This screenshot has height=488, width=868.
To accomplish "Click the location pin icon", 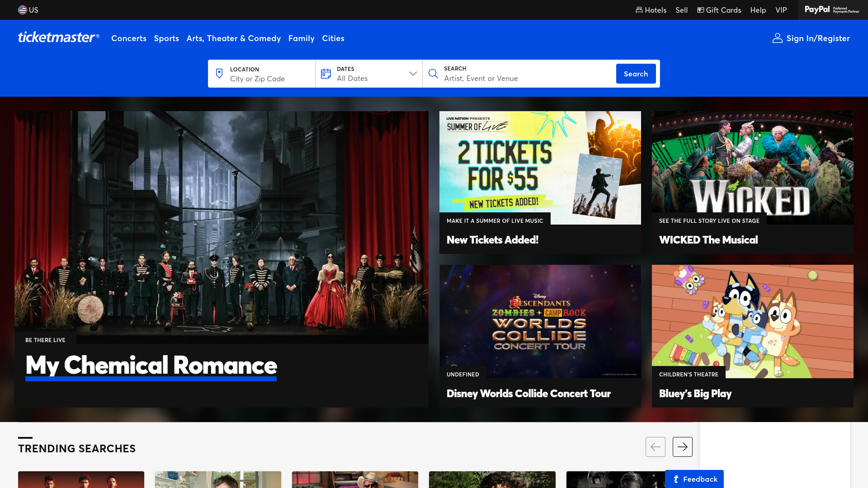I will coord(219,74).
